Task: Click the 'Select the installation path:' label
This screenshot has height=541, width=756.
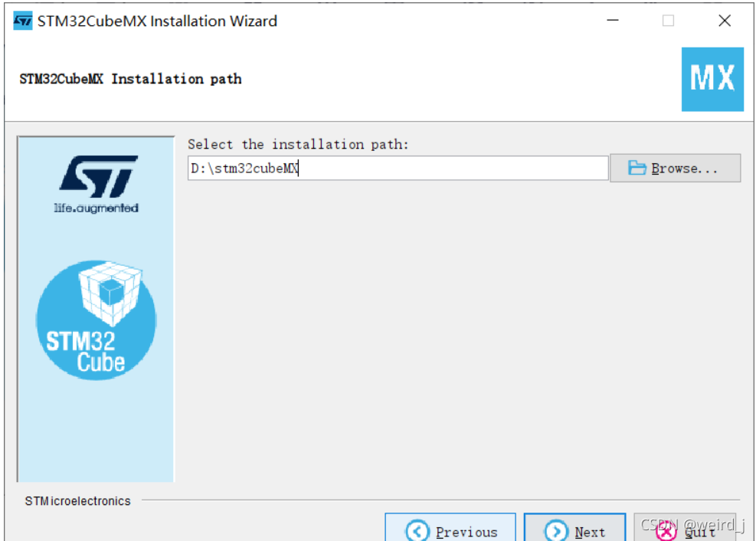Action: [298, 144]
